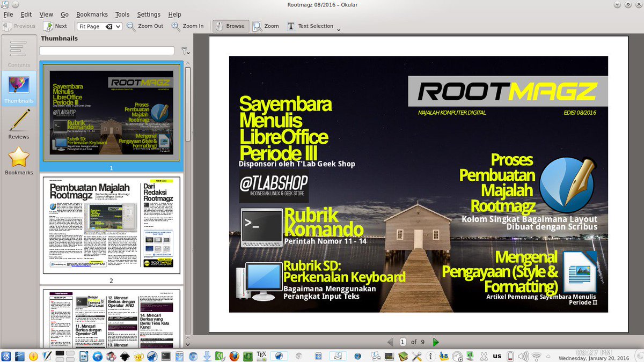
Task: Click the Previous page toolbar button
Action: [19, 26]
